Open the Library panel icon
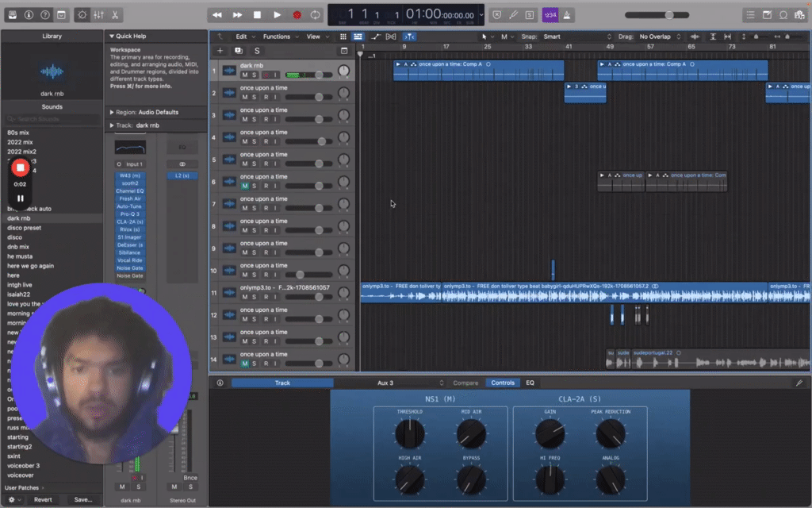The height and width of the screenshot is (508, 812). coord(13,14)
